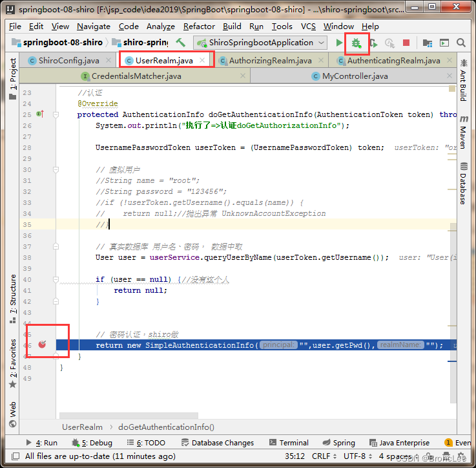The width and height of the screenshot is (476, 468).
Task: Open the Refactor menu
Action: tap(199, 27)
